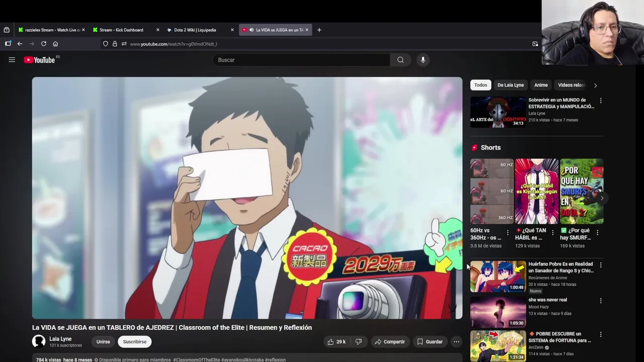Open Kiyotaka short thumbnail

pyautogui.click(x=537, y=191)
